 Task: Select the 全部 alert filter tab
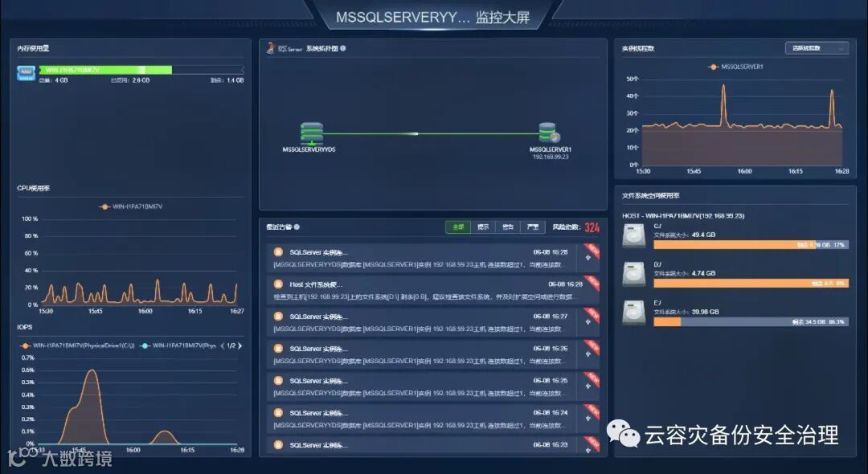click(458, 227)
